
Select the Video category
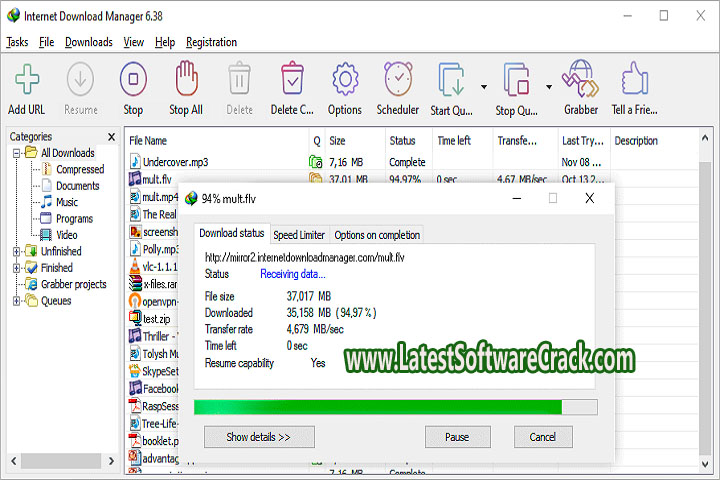click(67, 235)
